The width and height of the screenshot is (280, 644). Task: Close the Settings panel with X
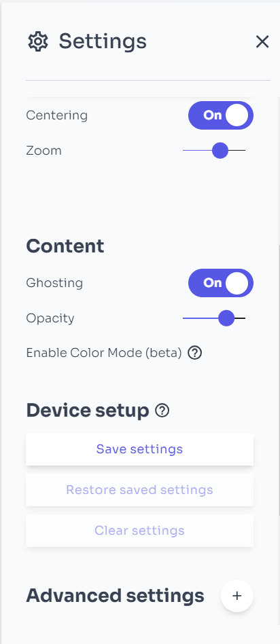pyautogui.click(x=262, y=41)
